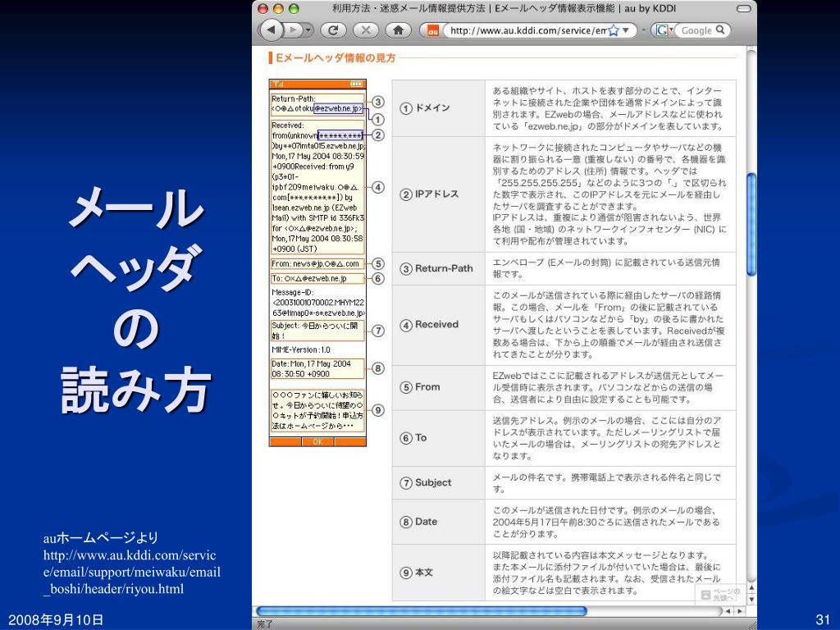The height and width of the screenshot is (630, 840).
Task: Click the orange au site favicon
Action: [432, 30]
